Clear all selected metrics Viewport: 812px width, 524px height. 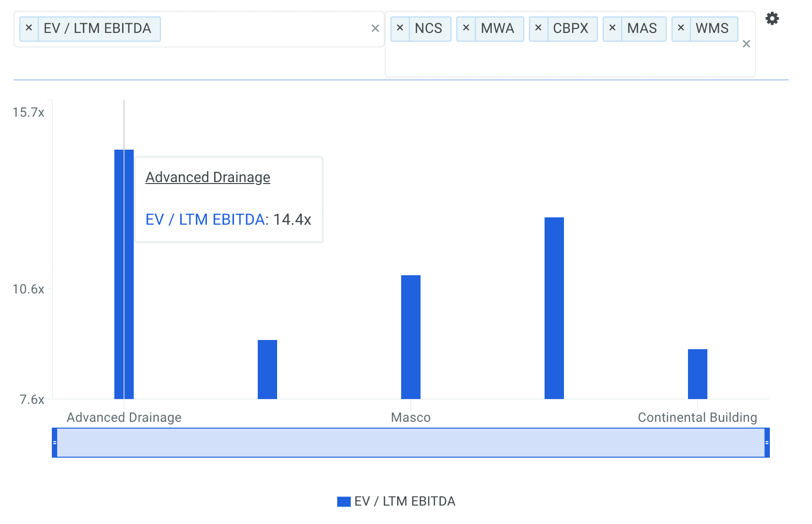click(375, 29)
